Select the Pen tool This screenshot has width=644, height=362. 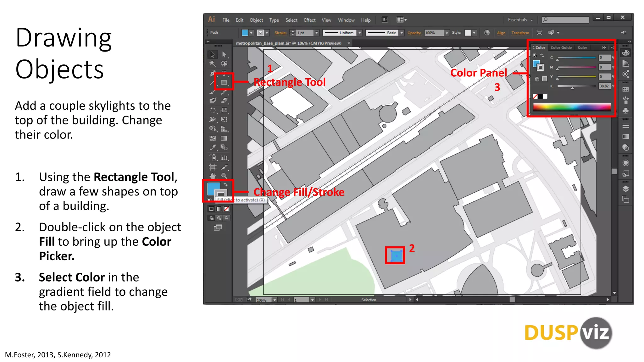coord(213,73)
